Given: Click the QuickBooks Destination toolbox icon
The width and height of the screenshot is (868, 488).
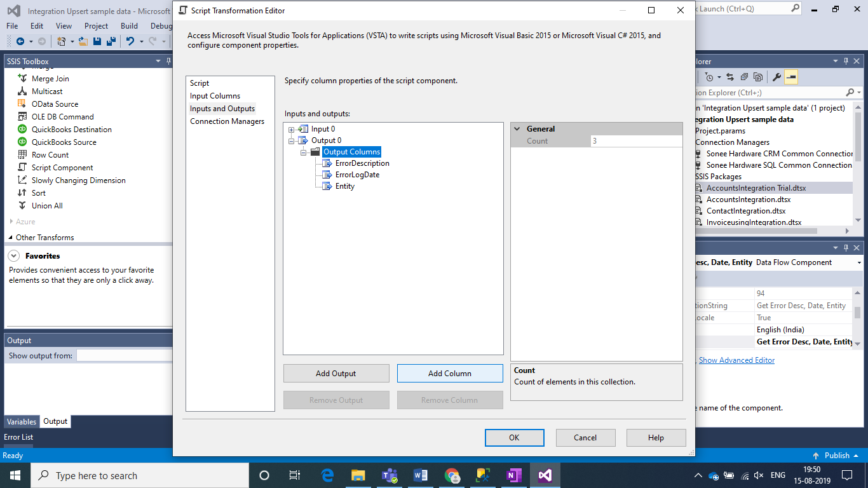Looking at the screenshot, I should tap(22, 130).
